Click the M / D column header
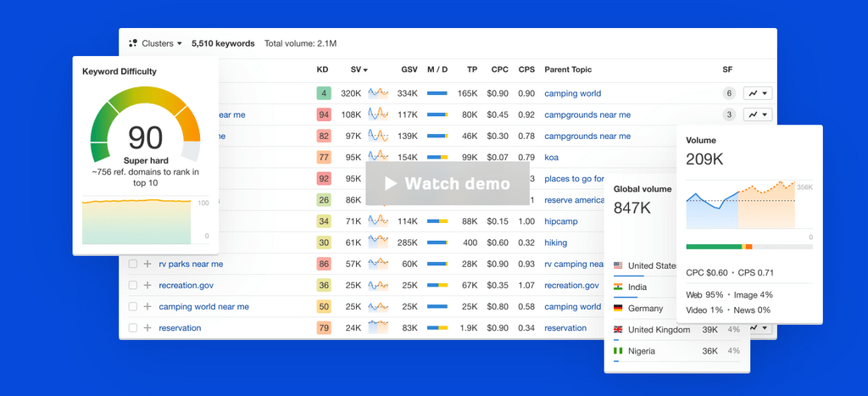Image resolution: width=868 pixels, height=396 pixels. click(x=437, y=70)
